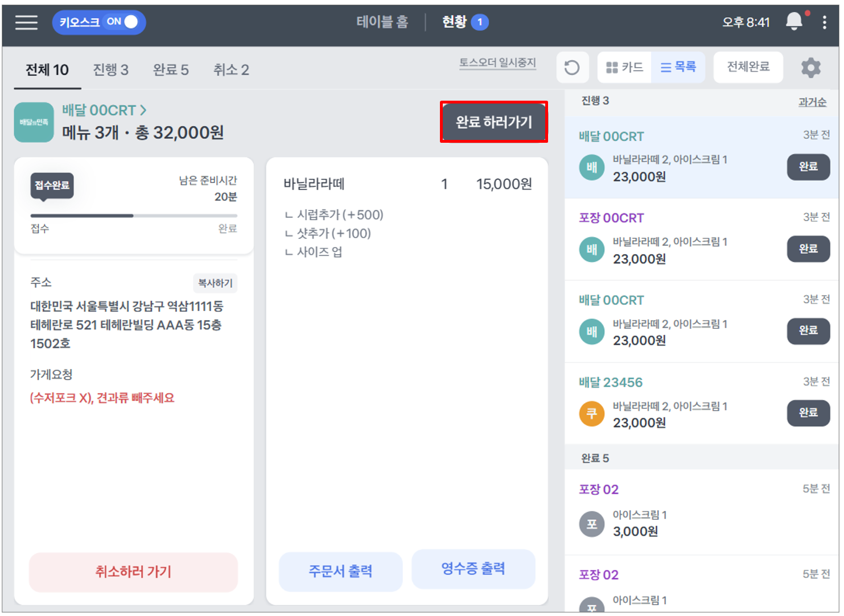Click the 배달의민족 logo icon
Screen dimensions: 844x616
[34, 122]
